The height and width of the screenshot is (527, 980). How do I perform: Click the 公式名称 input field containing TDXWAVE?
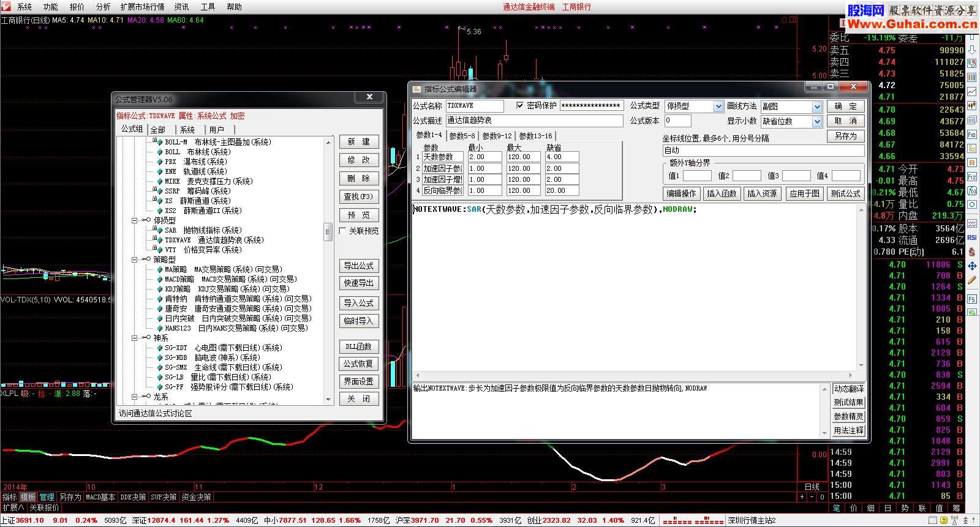point(475,106)
